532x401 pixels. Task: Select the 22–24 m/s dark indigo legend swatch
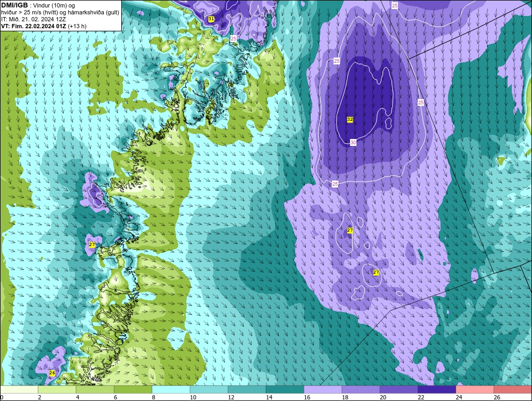tap(437, 389)
